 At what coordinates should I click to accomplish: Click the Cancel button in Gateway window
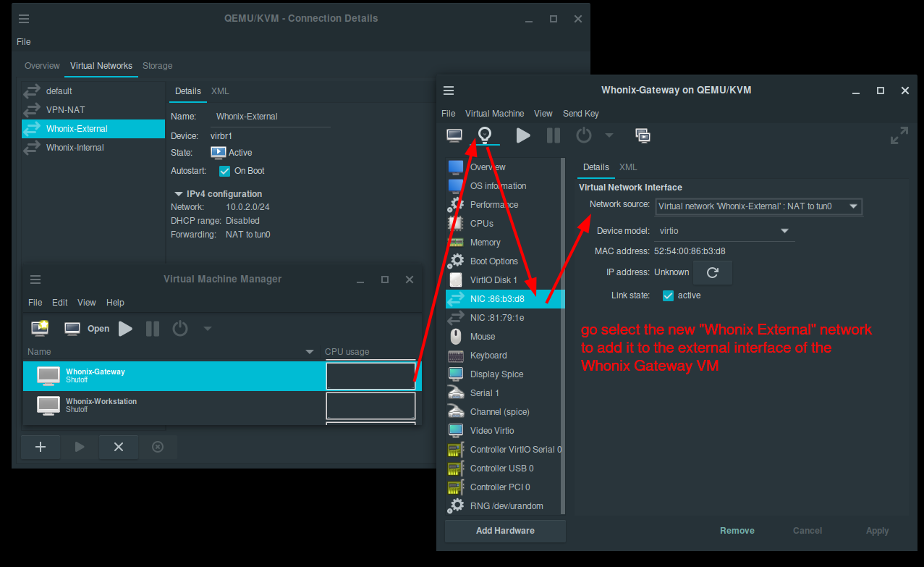click(808, 531)
